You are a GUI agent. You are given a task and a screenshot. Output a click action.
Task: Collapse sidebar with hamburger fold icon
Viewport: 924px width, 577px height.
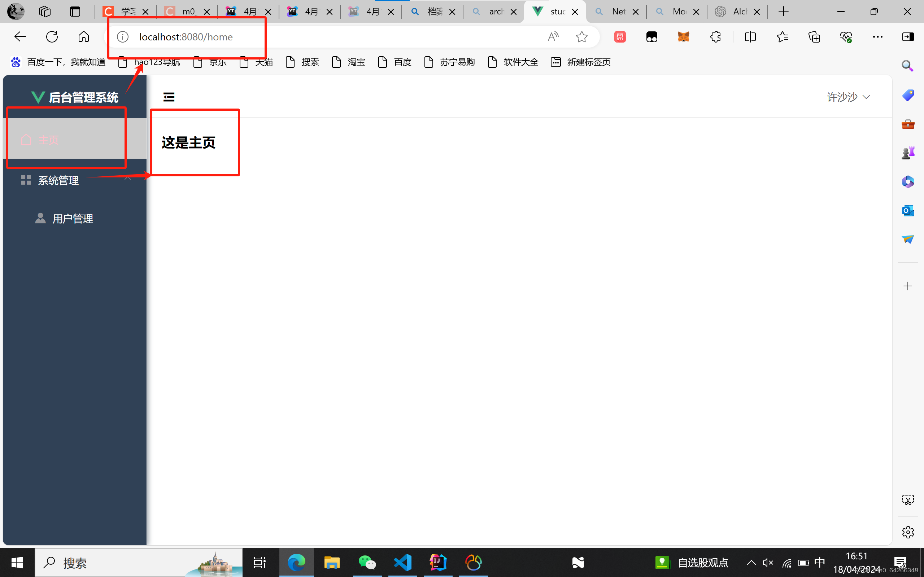[x=169, y=97]
